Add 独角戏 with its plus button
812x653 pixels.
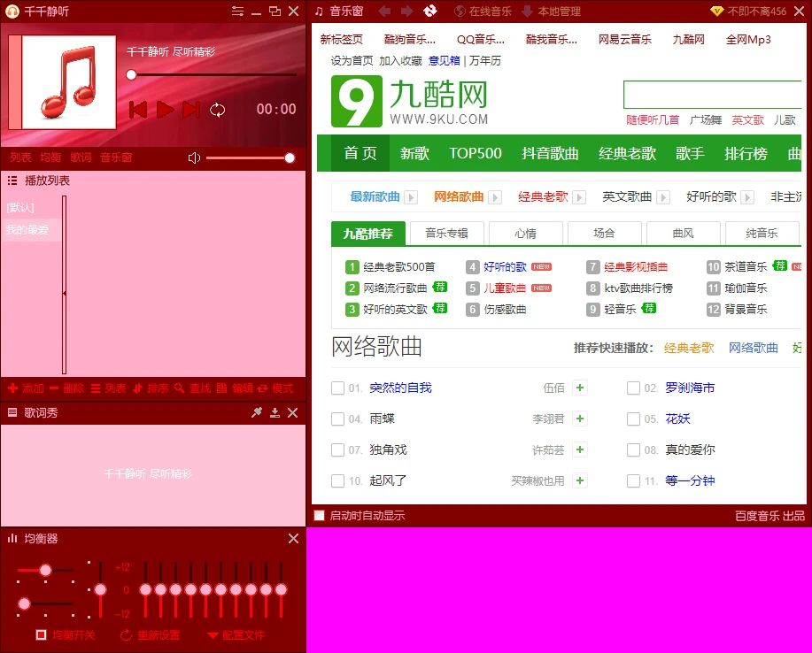(580, 449)
